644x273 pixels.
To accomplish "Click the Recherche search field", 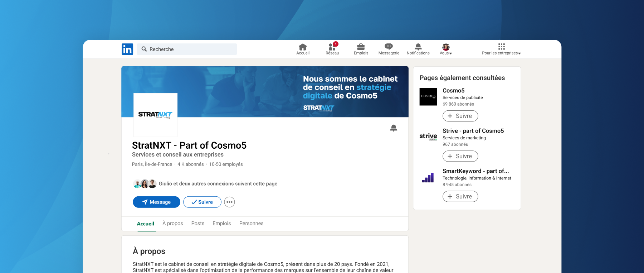I will click(187, 49).
